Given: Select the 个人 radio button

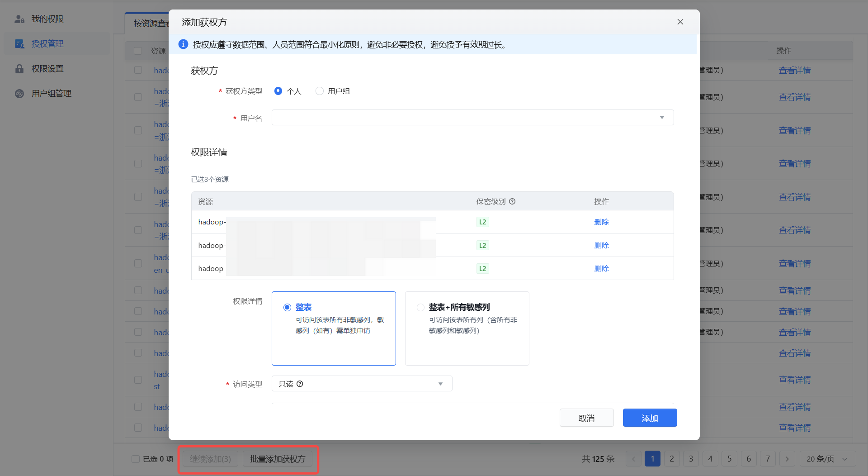Looking at the screenshot, I should tap(278, 91).
